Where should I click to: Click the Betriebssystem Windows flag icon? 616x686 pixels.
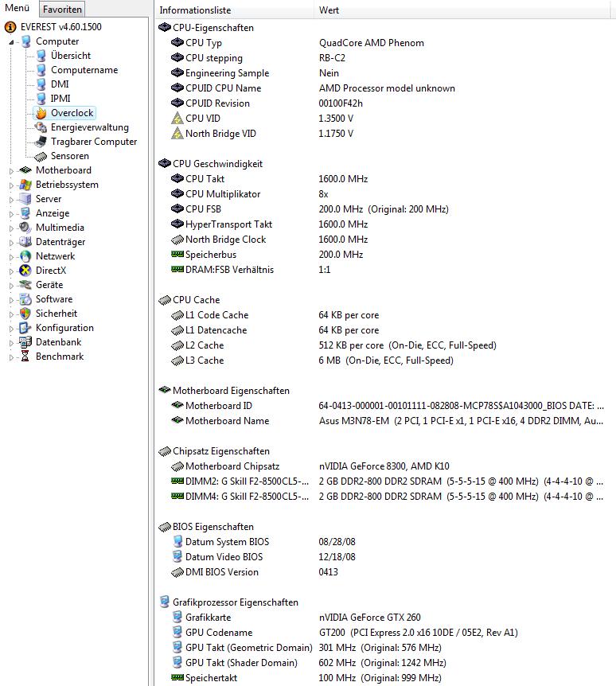pyautogui.click(x=25, y=185)
